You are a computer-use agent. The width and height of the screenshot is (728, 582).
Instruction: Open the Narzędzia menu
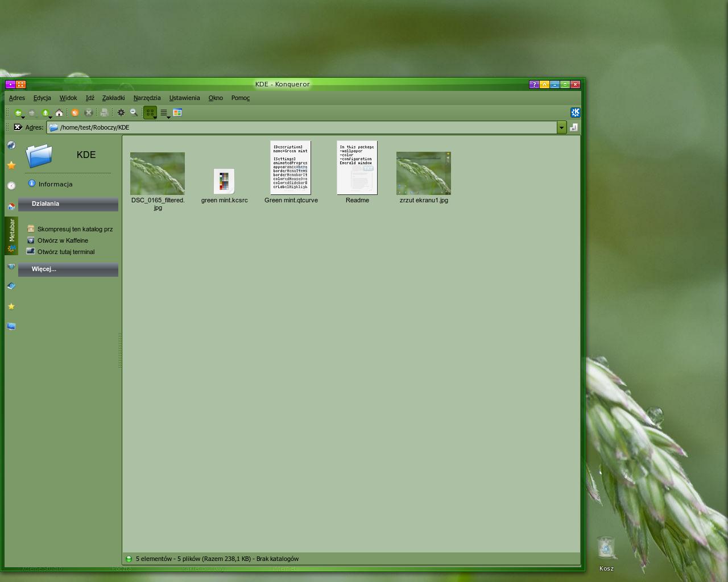click(x=147, y=98)
